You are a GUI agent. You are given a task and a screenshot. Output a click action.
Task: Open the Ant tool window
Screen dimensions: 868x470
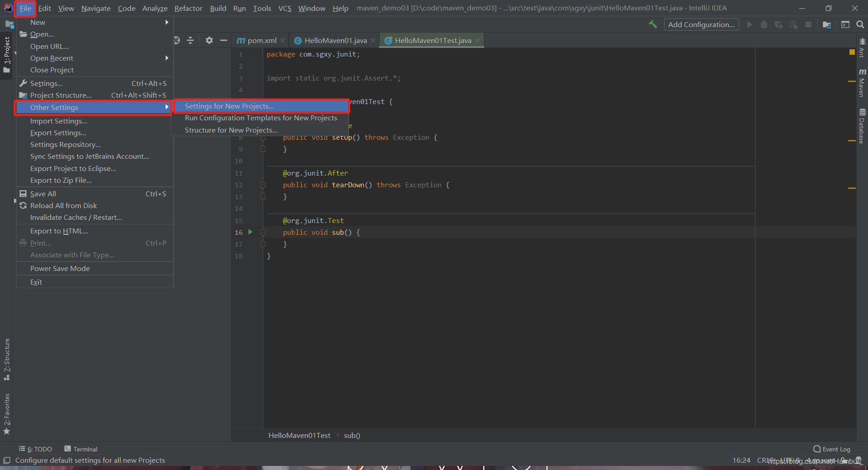[x=862, y=48]
